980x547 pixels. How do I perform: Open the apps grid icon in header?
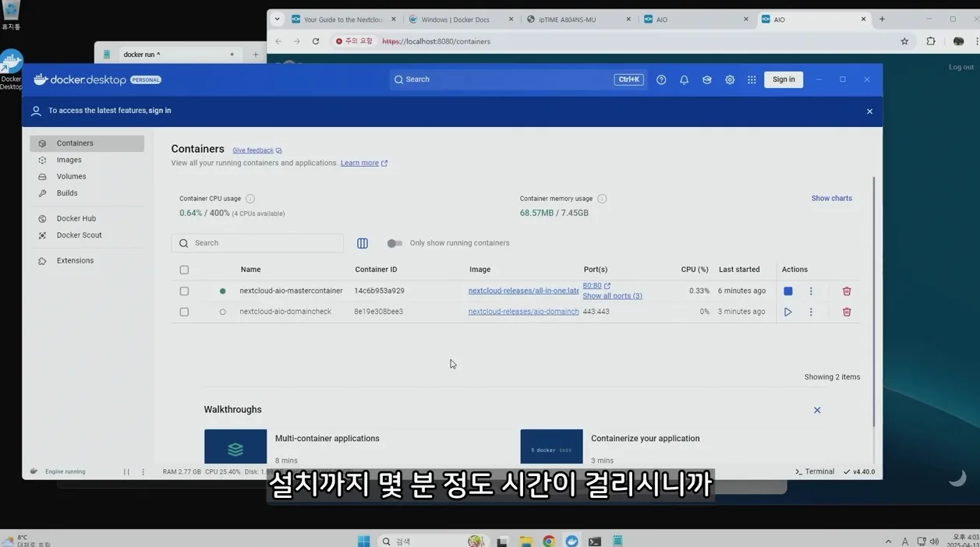[x=752, y=79]
